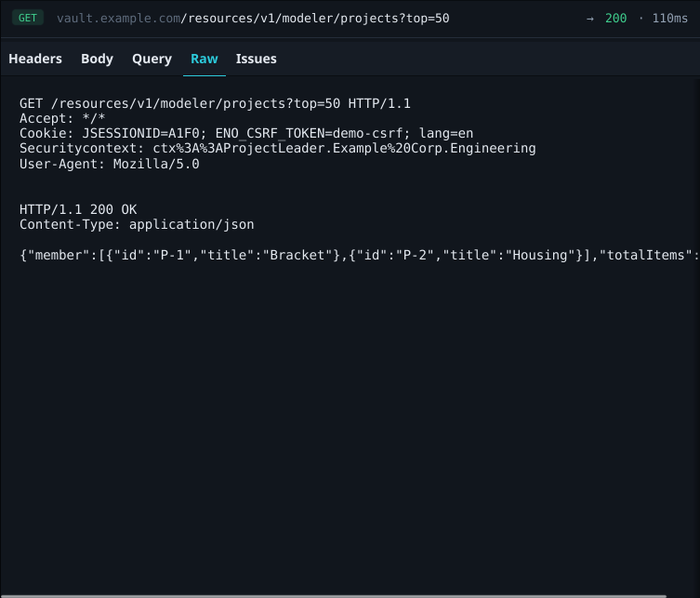Click the Securitycontext header line
This screenshot has width=700, height=598.
click(277, 148)
